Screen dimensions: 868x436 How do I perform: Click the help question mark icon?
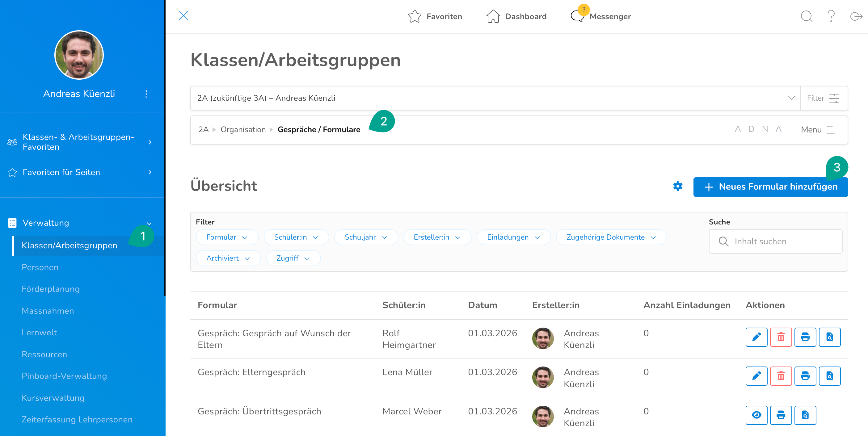pos(831,16)
